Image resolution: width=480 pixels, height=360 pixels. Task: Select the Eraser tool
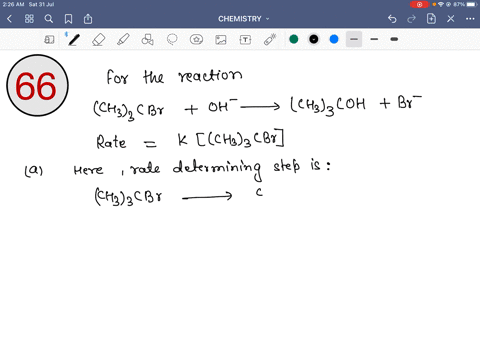[98, 40]
